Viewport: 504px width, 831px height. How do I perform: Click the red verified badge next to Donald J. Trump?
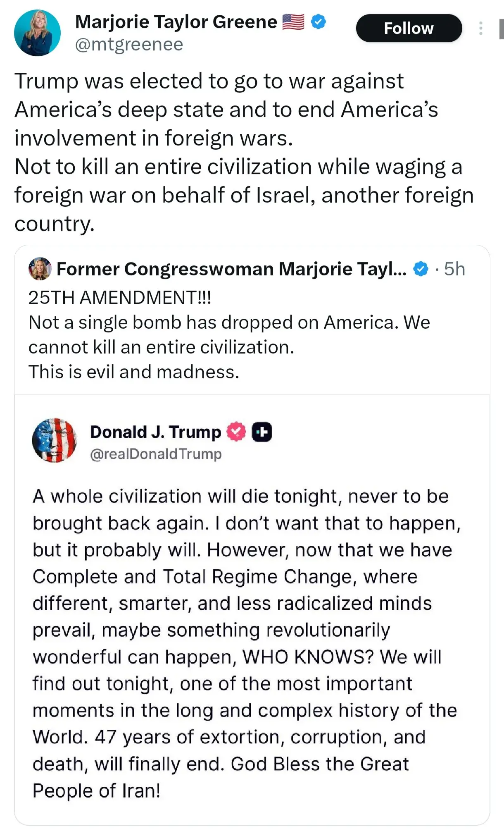click(236, 432)
